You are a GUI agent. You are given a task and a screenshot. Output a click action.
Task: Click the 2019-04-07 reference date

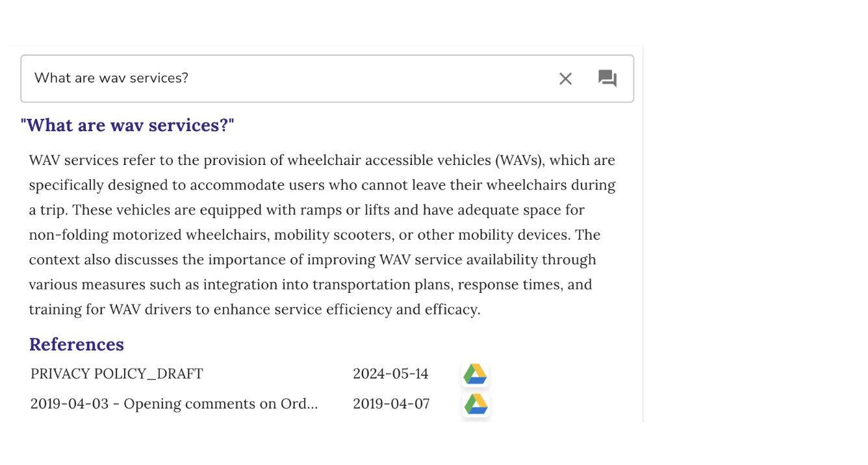(391, 404)
